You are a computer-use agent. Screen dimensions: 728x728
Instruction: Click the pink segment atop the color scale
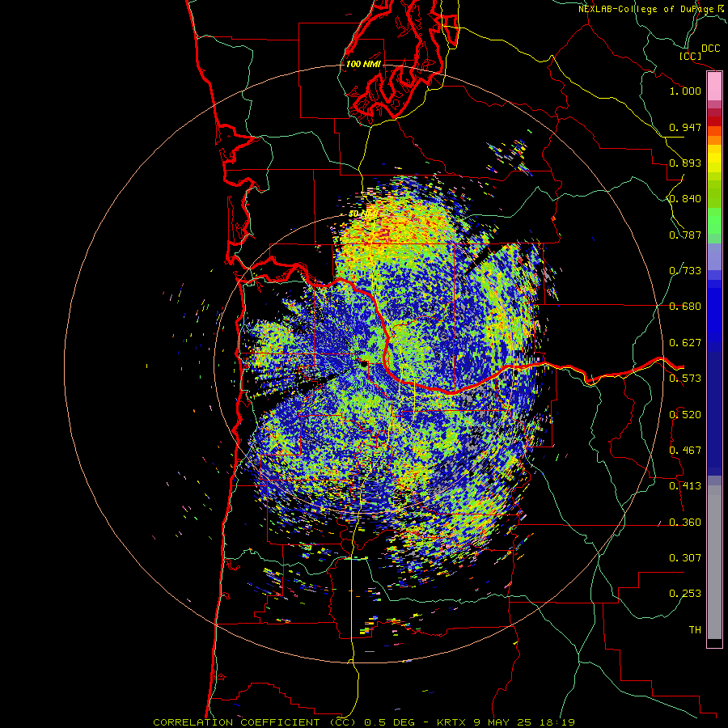[x=714, y=87]
